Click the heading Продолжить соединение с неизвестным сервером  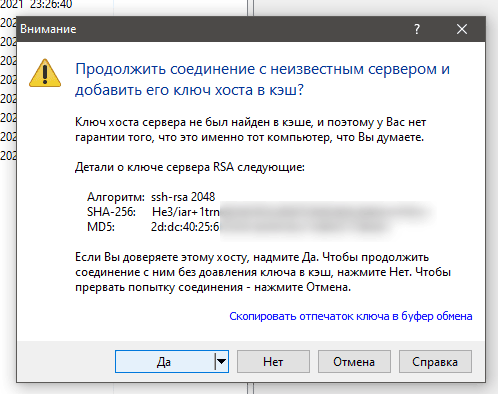(263, 79)
